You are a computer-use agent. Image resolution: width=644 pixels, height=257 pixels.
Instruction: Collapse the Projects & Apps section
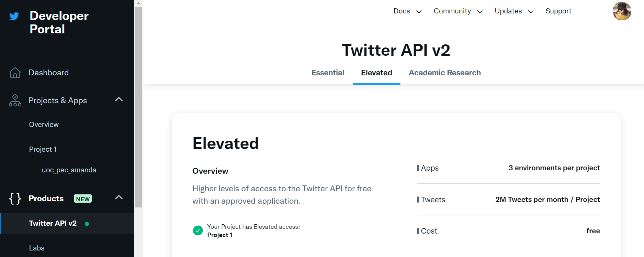(x=119, y=99)
